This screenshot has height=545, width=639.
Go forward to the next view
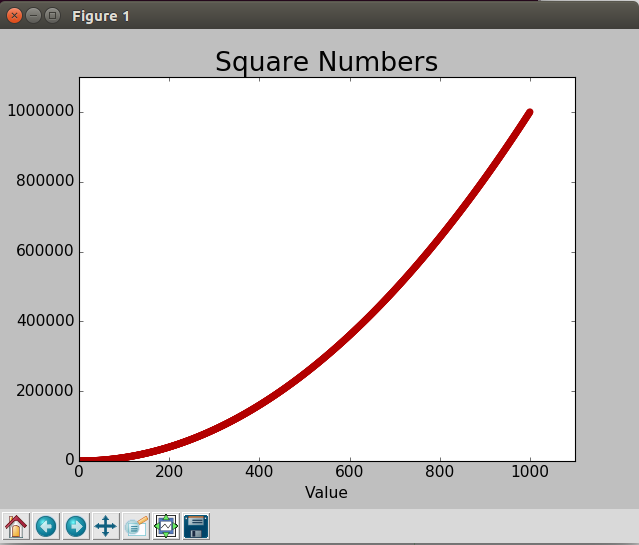tap(76, 526)
